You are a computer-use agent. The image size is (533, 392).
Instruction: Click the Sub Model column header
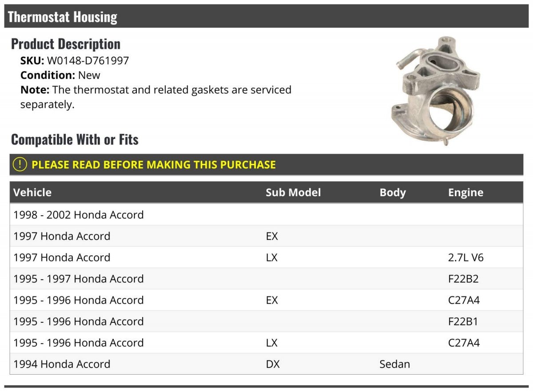point(293,192)
